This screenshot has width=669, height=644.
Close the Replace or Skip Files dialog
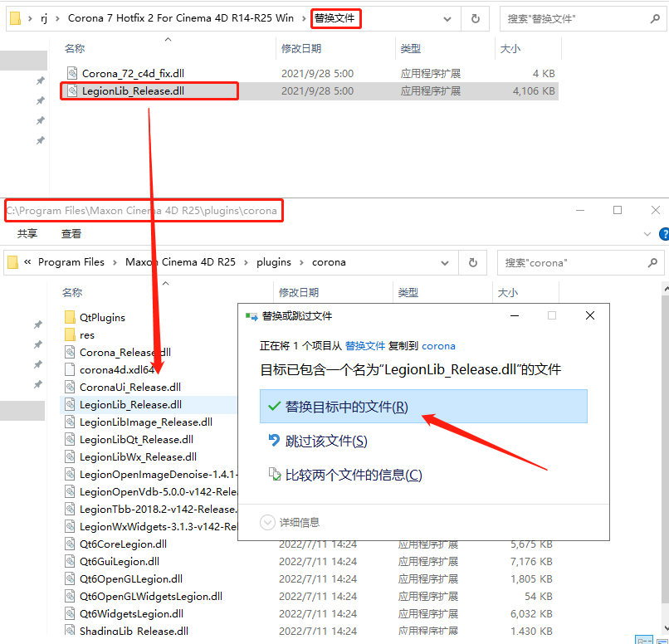pyautogui.click(x=590, y=315)
